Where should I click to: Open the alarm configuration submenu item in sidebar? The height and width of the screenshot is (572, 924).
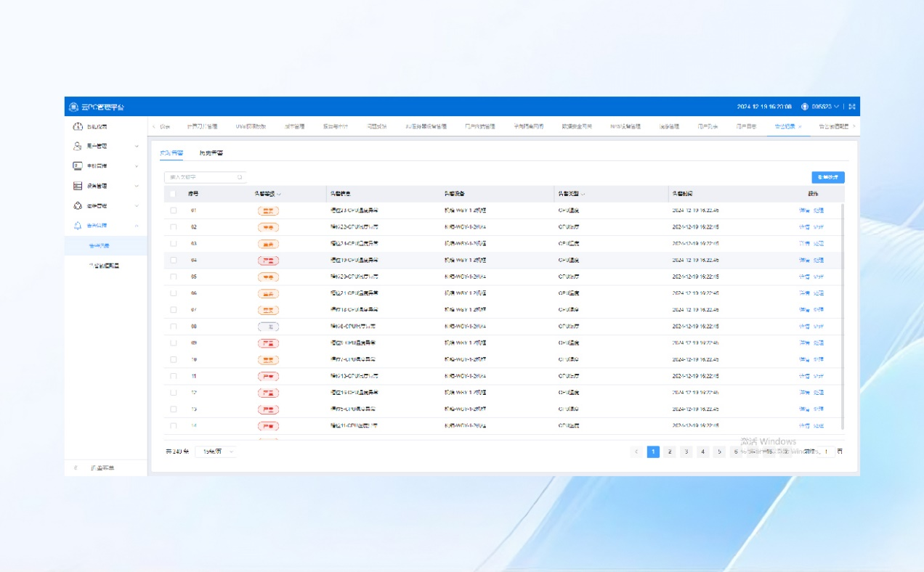[105, 266]
